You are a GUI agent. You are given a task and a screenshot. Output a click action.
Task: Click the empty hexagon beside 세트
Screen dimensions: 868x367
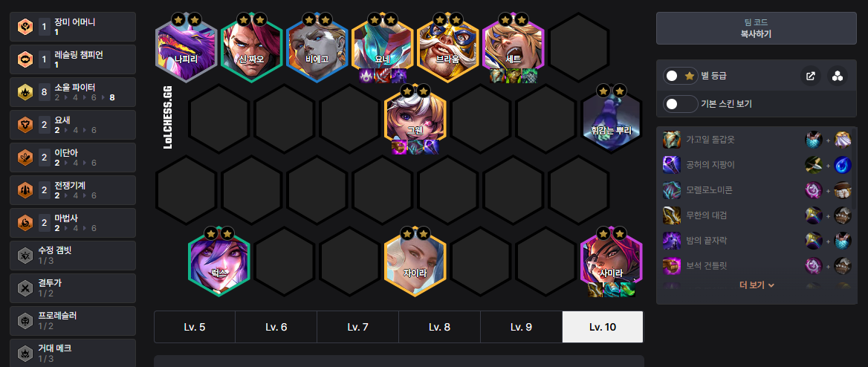578,48
